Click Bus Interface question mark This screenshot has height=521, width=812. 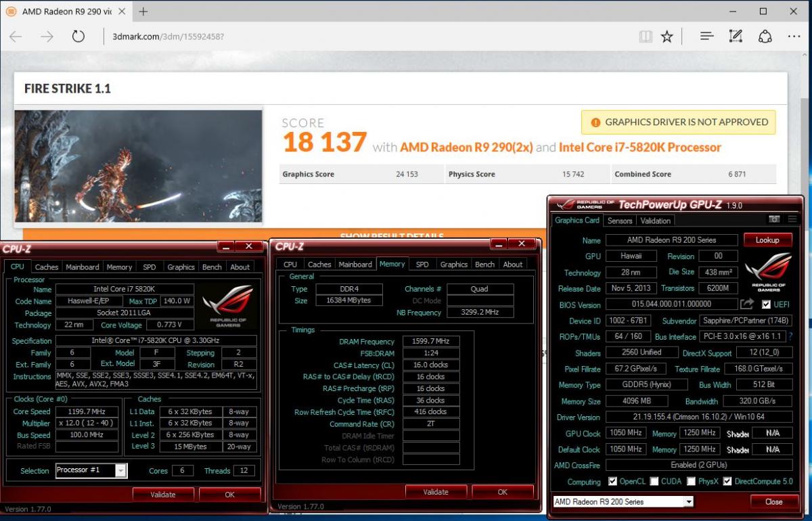(x=790, y=336)
